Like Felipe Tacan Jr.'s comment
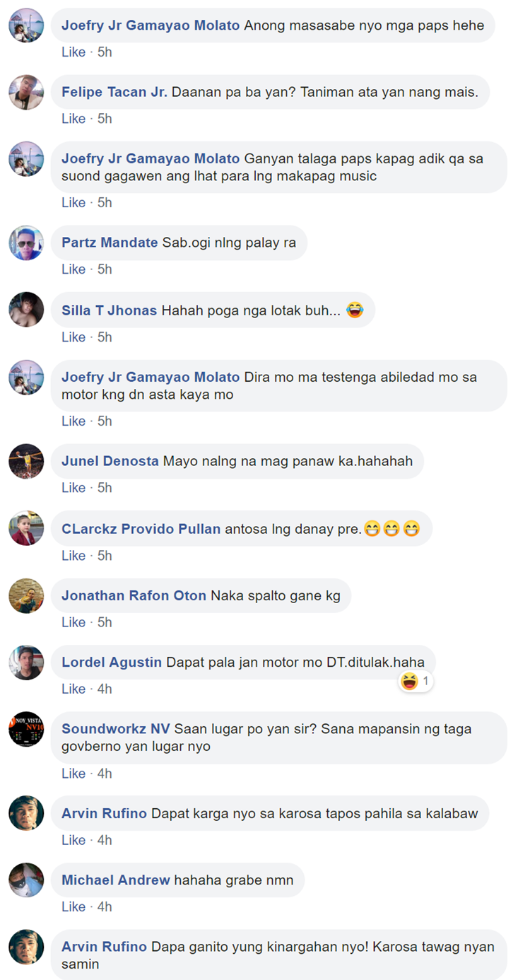This screenshot has height=980, width=530. (73, 119)
